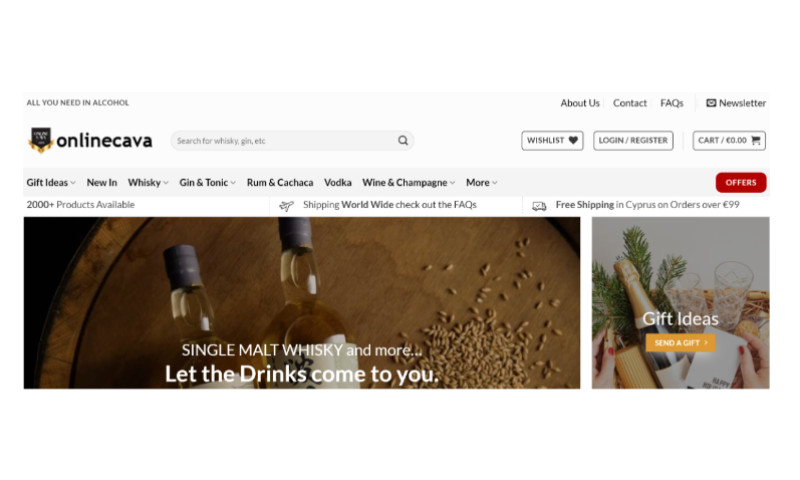Viewport: 800px width, 480px height.
Task: Click the heart icon in Wishlist
Action: (x=573, y=140)
